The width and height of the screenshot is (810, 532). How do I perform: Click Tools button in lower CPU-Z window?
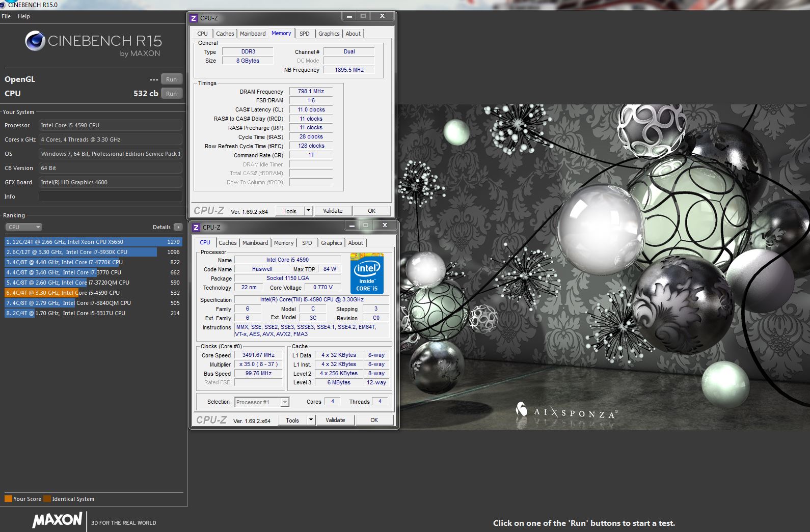[x=292, y=420]
